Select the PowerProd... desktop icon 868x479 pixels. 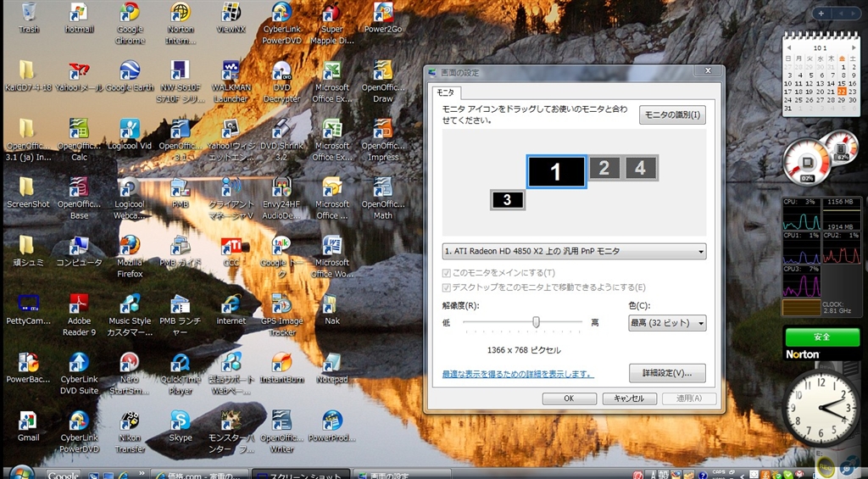(332, 426)
